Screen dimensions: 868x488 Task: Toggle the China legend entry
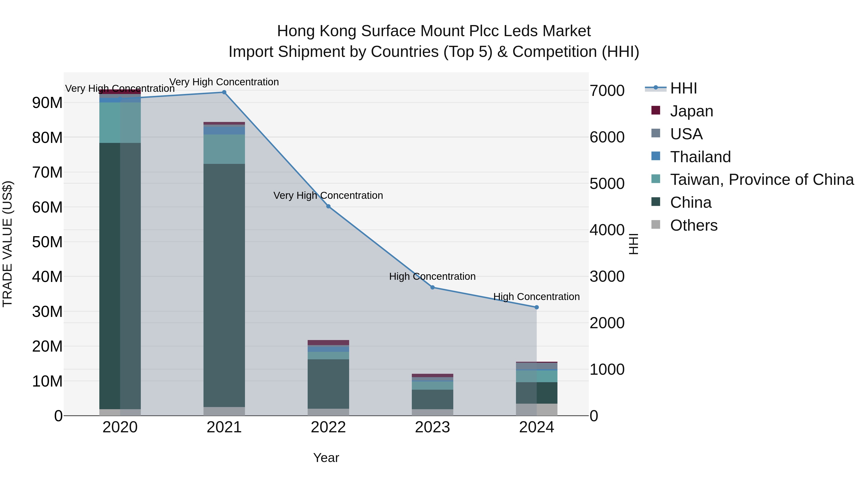[681, 202]
